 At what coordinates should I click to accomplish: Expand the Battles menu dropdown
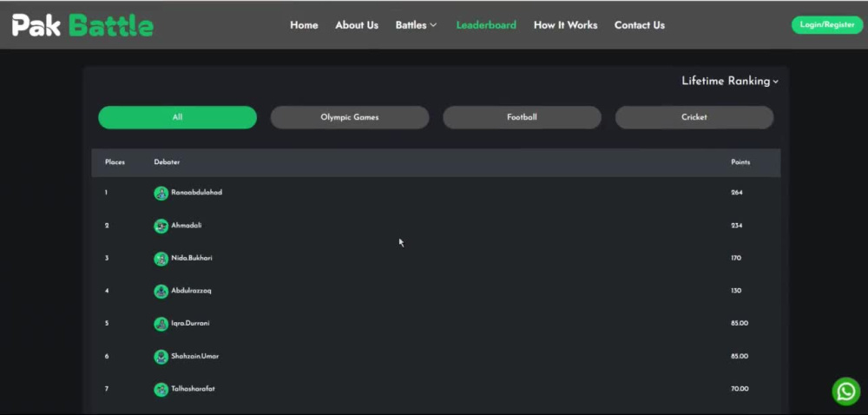click(x=417, y=25)
